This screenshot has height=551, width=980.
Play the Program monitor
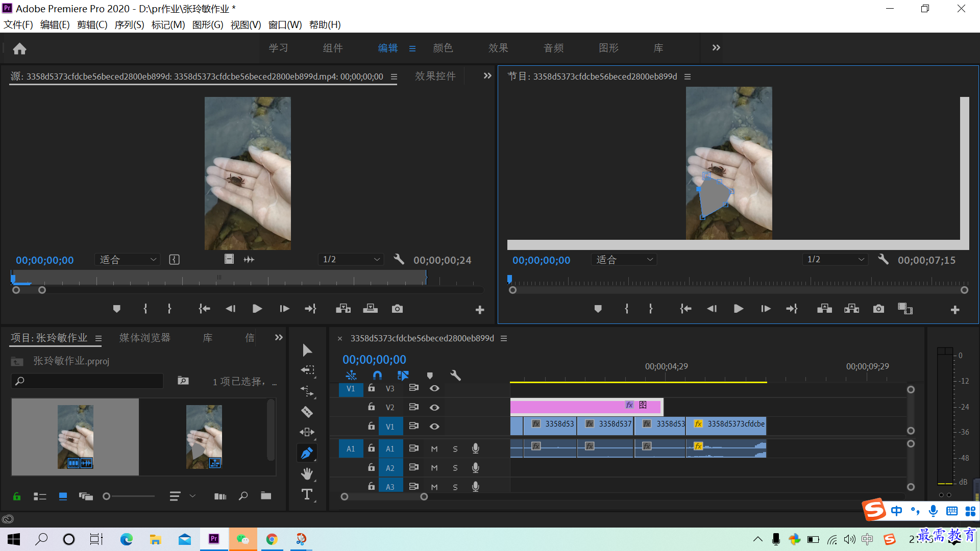[738, 309]
